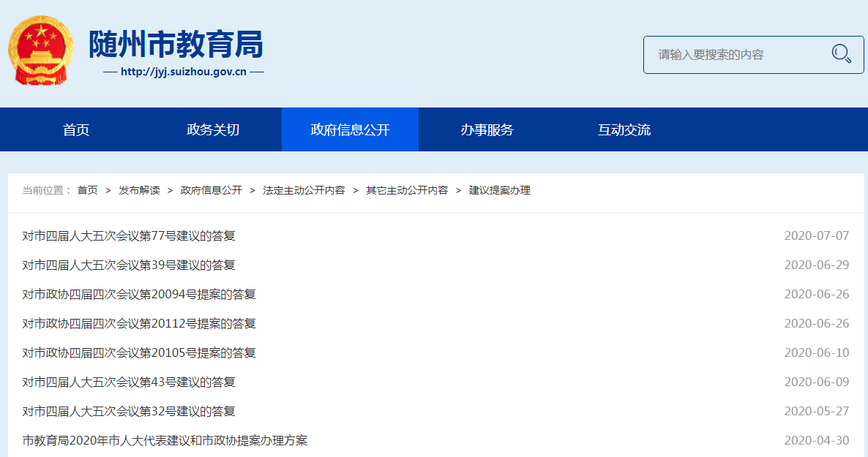Switch to 政府信息公开 navigation tab

[x=350, y=130]
